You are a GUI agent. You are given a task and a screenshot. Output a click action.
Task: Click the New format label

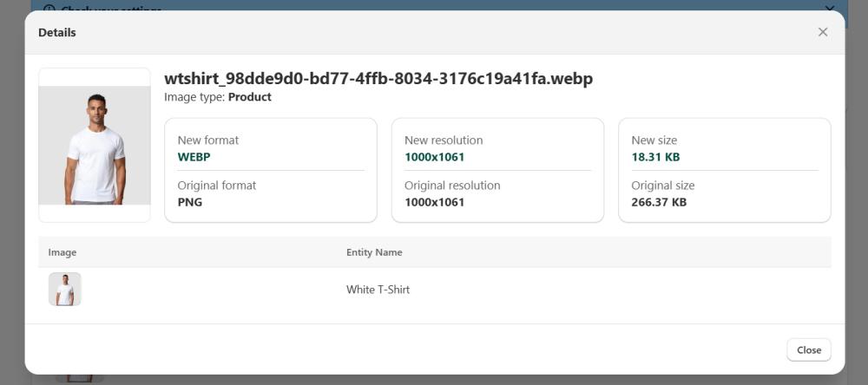[x=208, y=140]
